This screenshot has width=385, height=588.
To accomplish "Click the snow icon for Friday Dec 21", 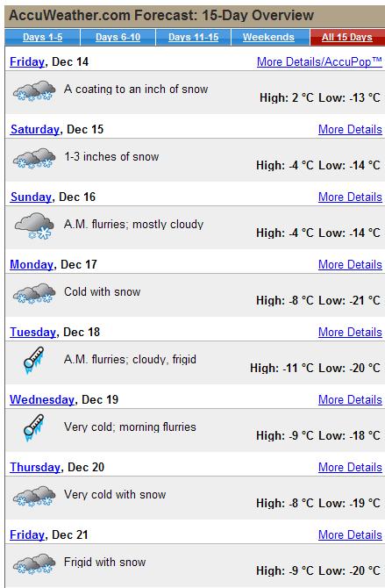I will (34, 563).
